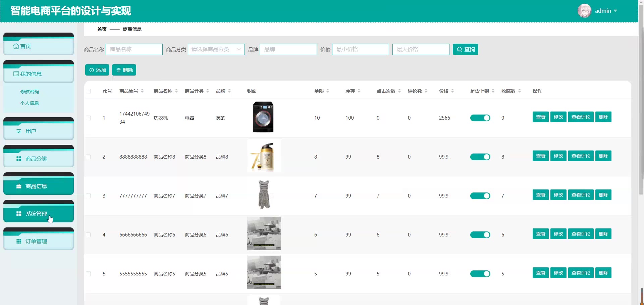
Task: Sort by the 价格 column arrows
Action: [452, 91]
